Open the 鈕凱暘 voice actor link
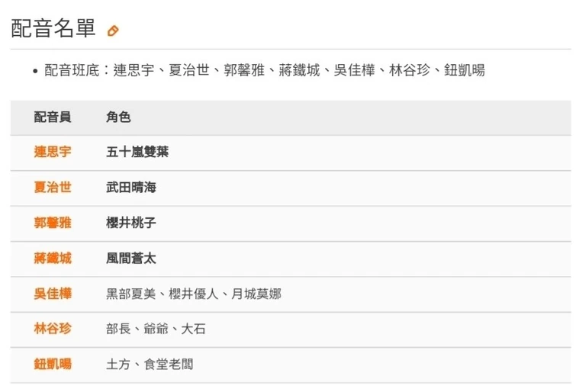The width and height of the screenshot is (576, 392). pos(53,364)
